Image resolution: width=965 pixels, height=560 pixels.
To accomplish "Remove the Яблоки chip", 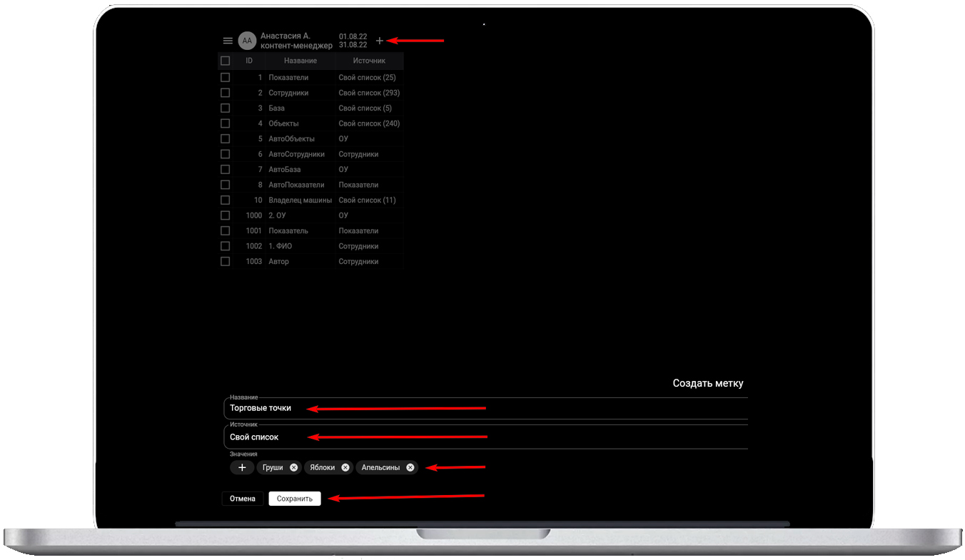I will tap(345, 467).
